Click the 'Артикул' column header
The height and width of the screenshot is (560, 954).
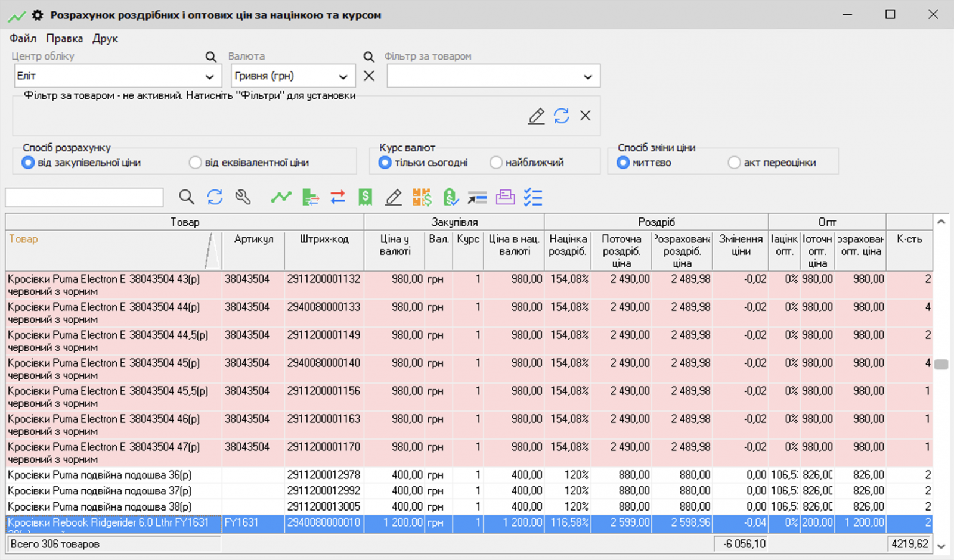coord(253,239)
